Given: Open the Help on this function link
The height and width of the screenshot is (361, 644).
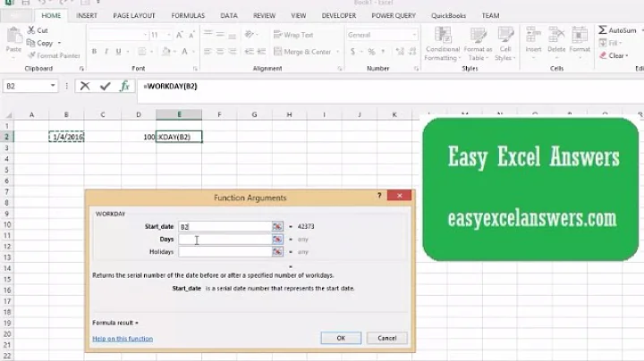Looking at the screenshot, I should pyautogui.click(x=123, y=339).
